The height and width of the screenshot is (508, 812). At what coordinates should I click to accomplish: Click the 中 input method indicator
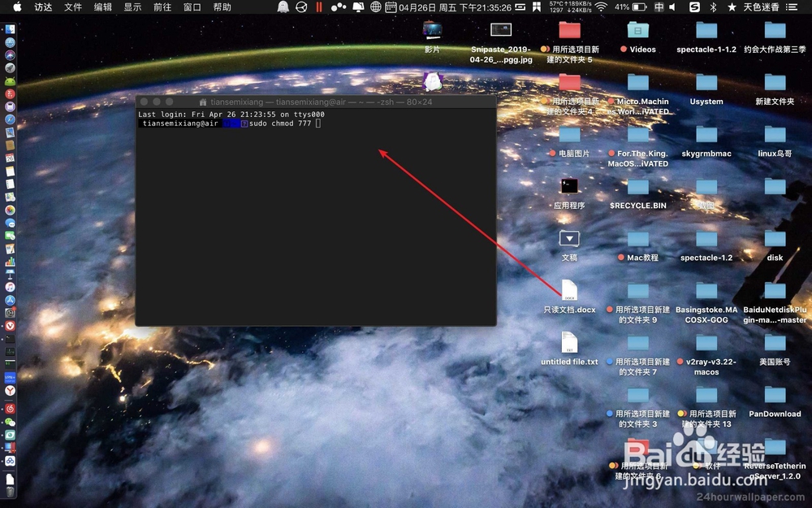click(659, 7)
